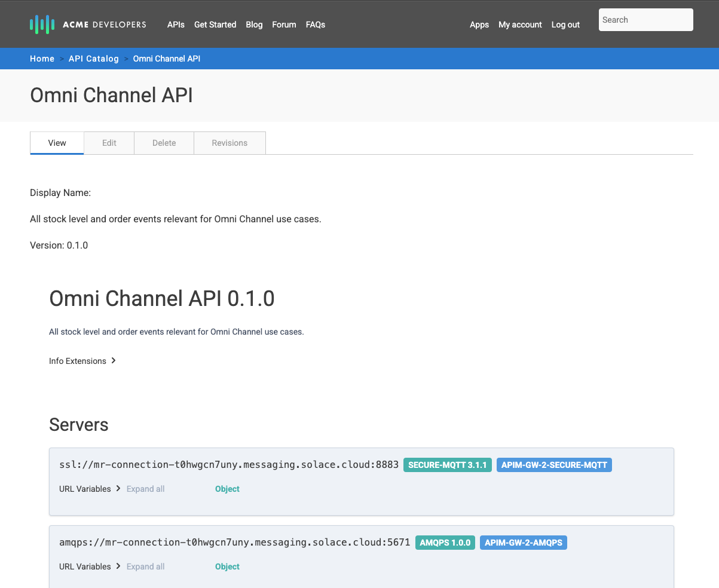The height and width of the screenshot is (588, 719).
Task: Open the Revisions tab
Action: tap(230, 143)
